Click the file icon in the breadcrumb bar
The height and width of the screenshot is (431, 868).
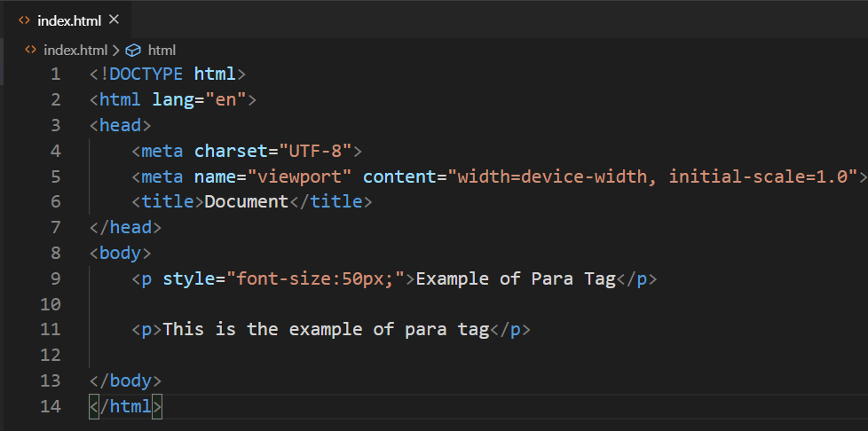(x=31, y=51)
